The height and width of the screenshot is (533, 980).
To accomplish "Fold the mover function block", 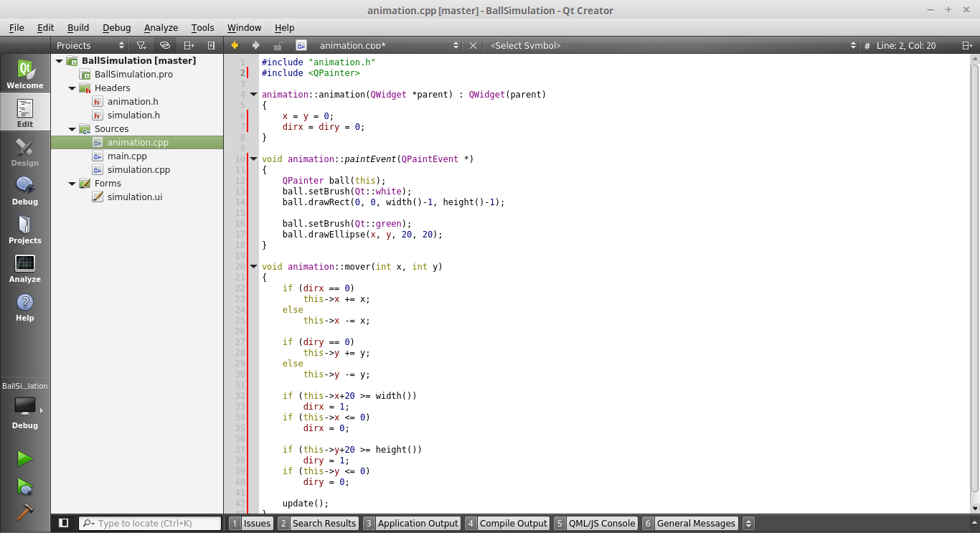I will coord(253,266).
